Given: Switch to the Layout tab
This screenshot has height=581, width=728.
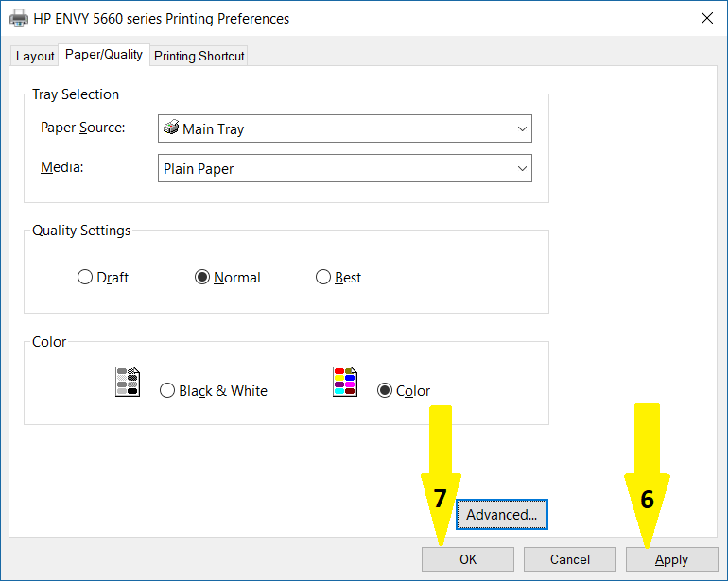Looking at the screenshot, I should coord(35,56).
